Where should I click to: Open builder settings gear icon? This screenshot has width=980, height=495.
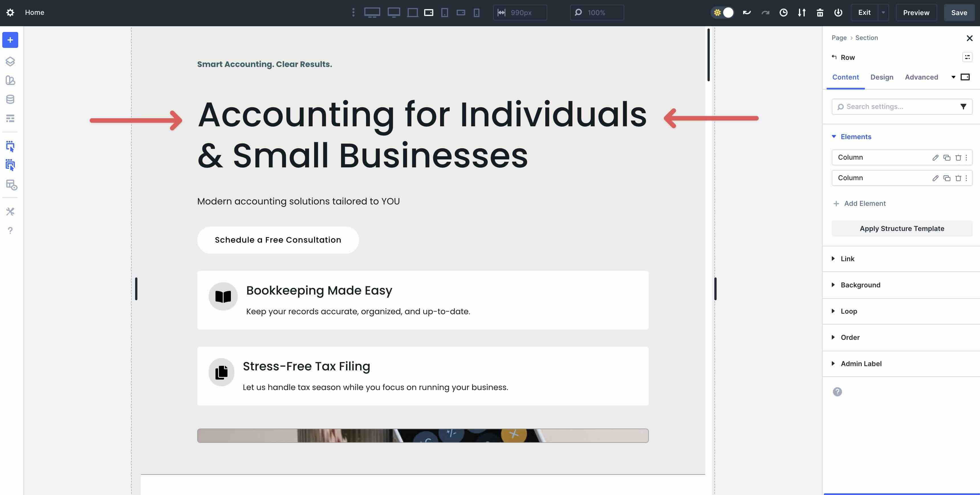pyautogui.click(x=10, y=13)
